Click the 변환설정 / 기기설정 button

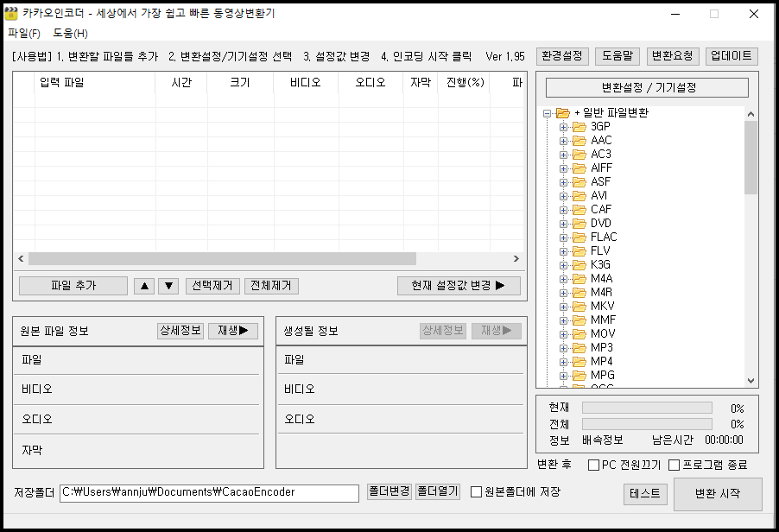pos(648,88)
